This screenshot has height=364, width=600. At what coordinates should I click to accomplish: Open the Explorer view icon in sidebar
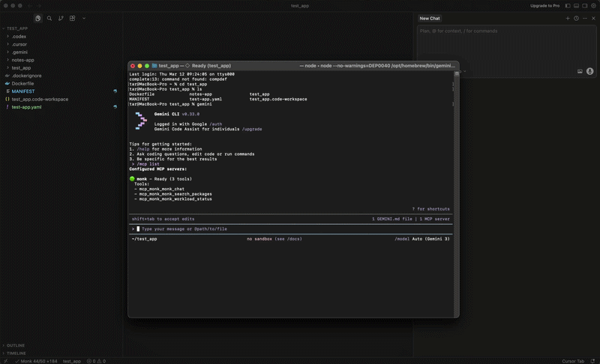38,18
